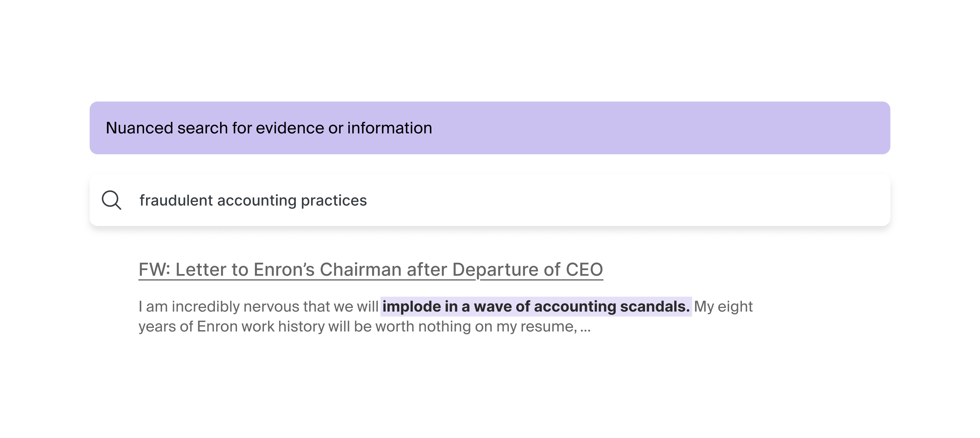Screen dimensions: 980x438
Task: Click the My eight text after the highlight
Action: tap(723, 307)
